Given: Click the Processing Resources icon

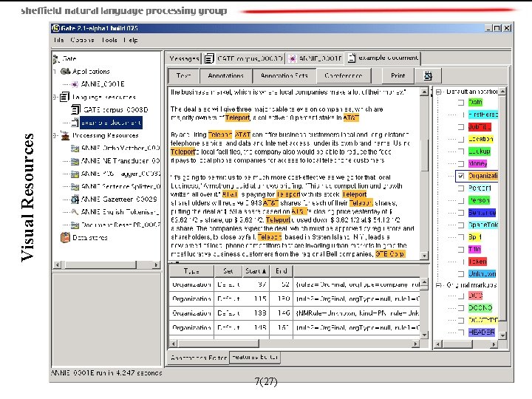Looking at the screenshot, I should 65,135.
